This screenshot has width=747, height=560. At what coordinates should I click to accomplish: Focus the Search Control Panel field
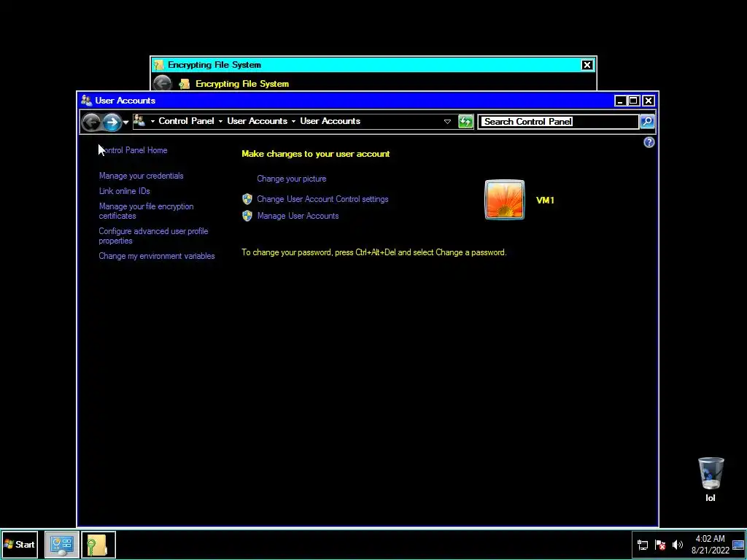point(558,122)
